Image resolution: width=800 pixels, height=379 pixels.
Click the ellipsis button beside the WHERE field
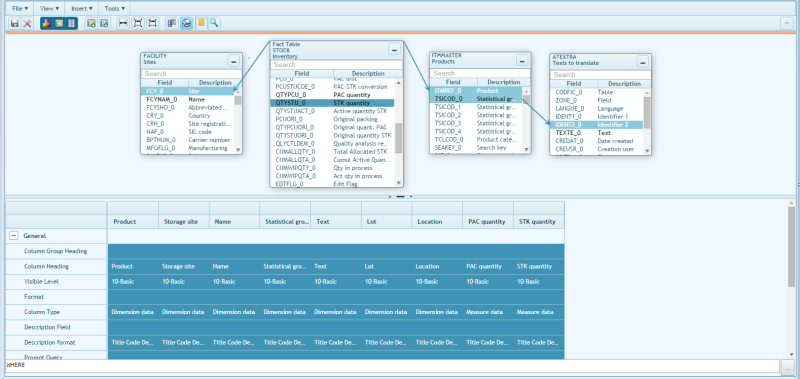(787, 366)
